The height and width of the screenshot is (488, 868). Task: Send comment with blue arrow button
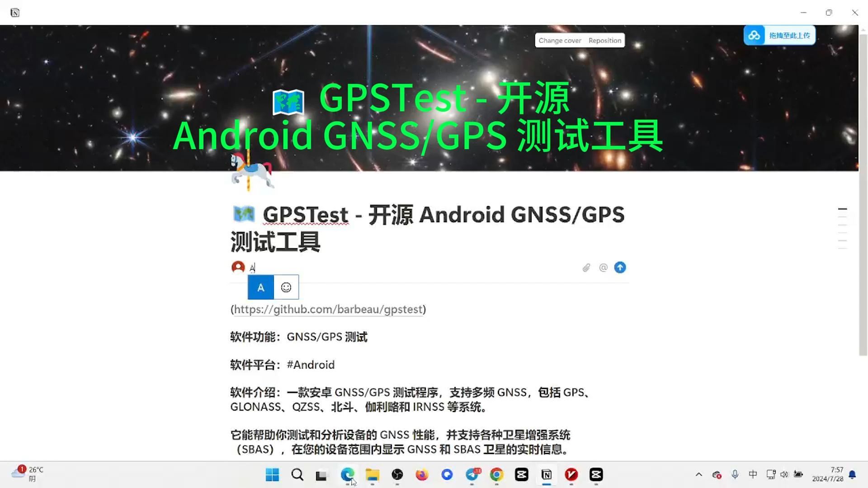click(620, 267)
